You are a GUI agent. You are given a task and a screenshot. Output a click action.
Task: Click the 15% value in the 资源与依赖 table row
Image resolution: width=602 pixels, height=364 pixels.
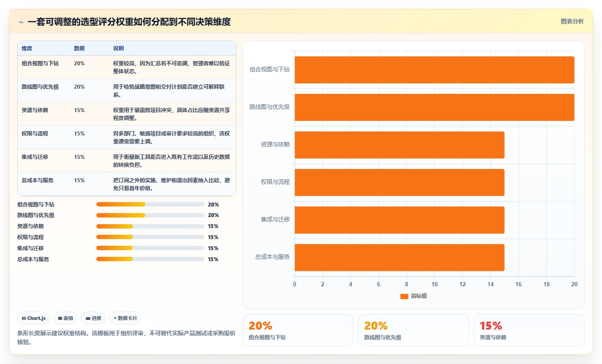pyautogui.click(x=80, y=110)
